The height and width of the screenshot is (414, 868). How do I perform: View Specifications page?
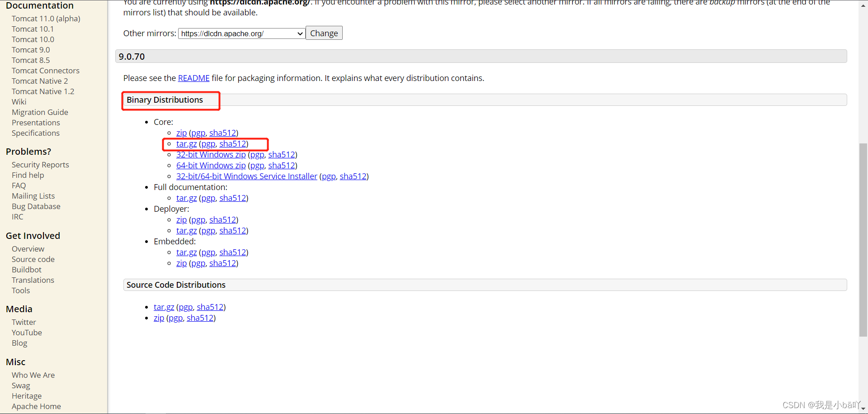tap(36, 133)
